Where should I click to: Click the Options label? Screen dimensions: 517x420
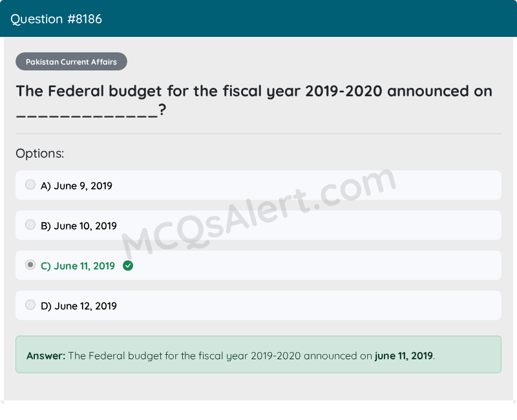click(40, 154)
